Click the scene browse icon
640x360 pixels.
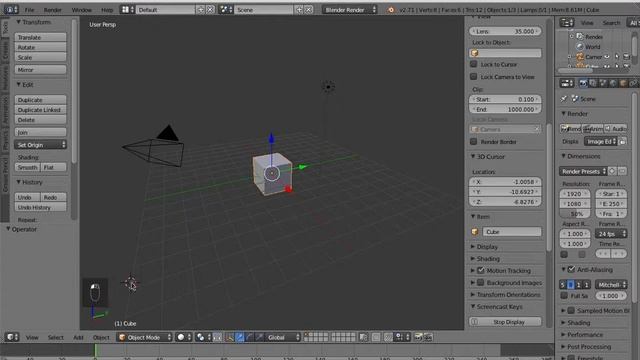[x=226, y=9]
